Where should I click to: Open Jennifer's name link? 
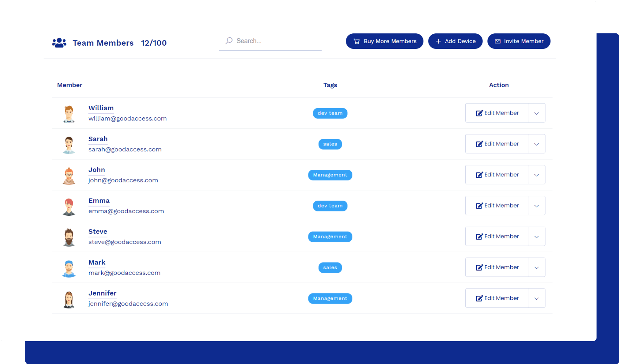[102, 293]
